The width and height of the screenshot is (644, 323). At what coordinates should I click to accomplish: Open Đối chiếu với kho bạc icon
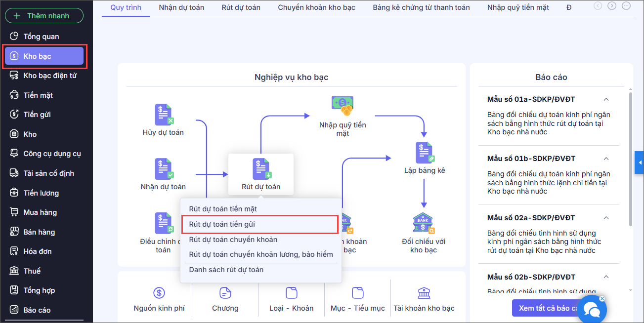click(x=424, y=223)
